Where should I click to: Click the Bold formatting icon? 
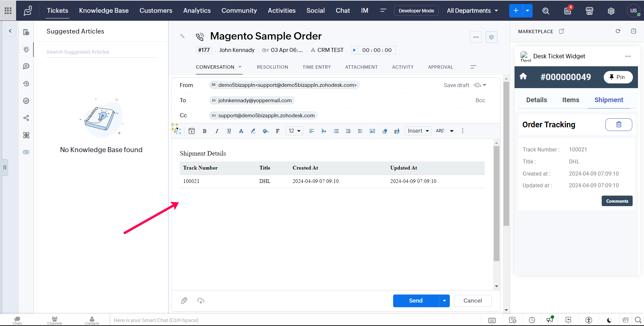coord(205,131)
